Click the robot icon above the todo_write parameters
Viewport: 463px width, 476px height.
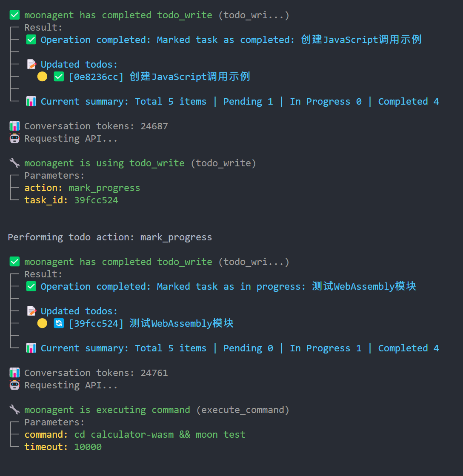[x=14, y=138]
